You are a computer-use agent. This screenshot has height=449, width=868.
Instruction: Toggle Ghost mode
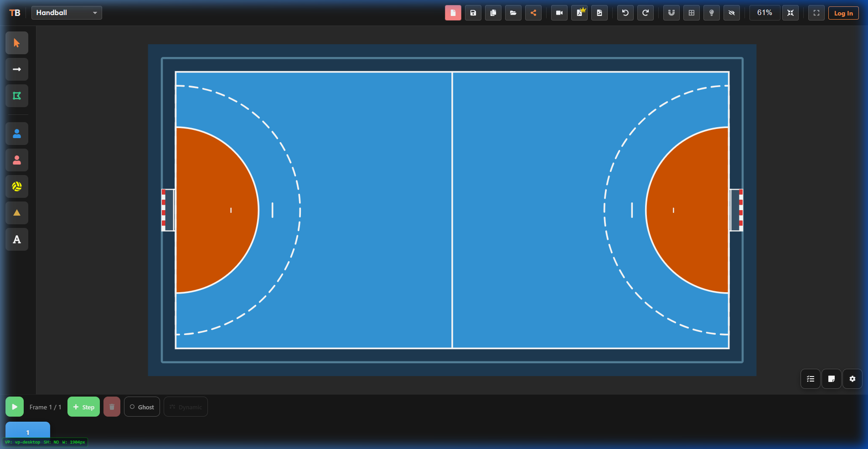(142, 407)
